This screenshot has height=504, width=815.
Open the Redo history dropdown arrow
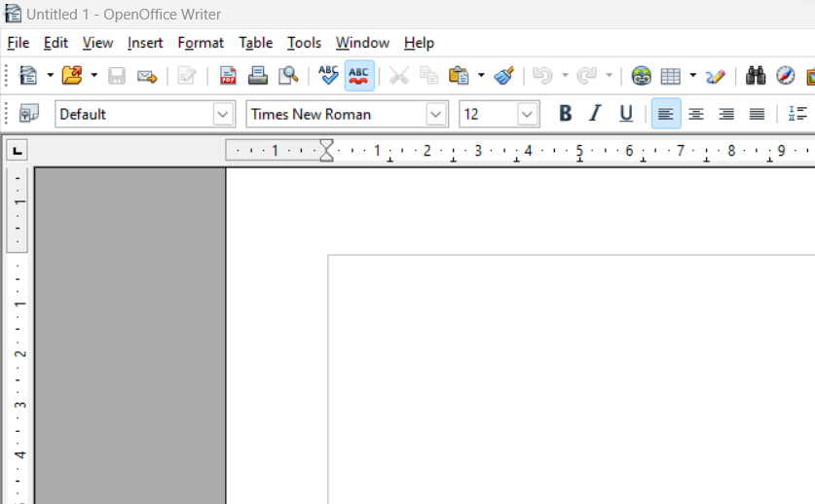[610, 76]
